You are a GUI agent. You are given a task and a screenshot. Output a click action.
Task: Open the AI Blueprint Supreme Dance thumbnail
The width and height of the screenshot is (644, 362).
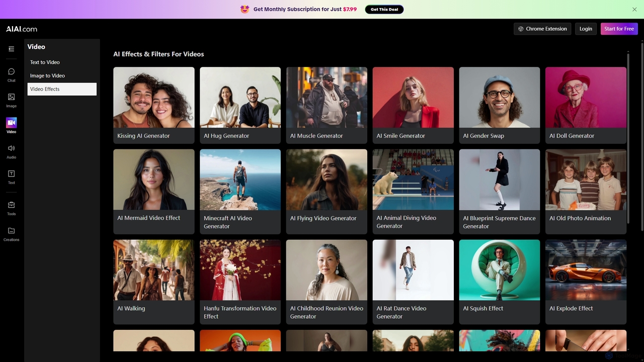[x=500, y=179]
